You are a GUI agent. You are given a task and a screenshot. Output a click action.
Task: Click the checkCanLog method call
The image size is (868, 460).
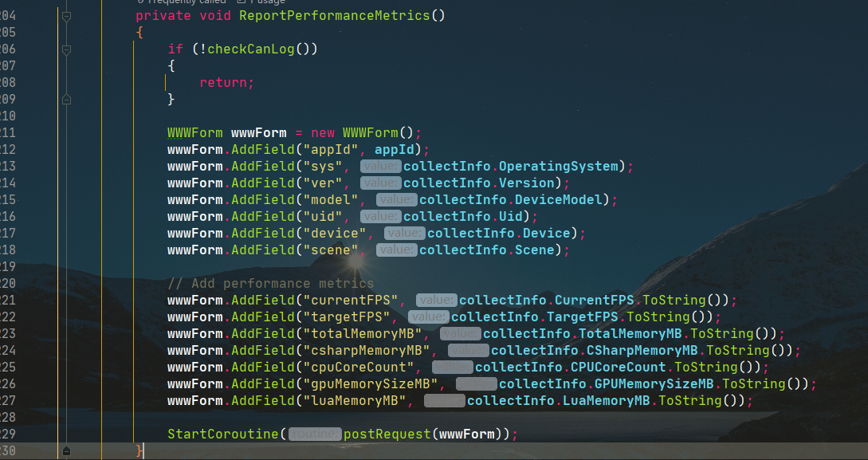point(251,49)
